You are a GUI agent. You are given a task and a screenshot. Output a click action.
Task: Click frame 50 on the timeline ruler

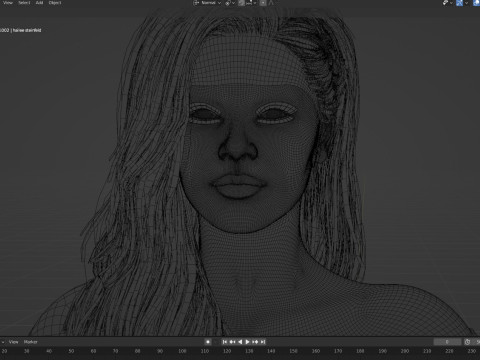[71, 351]
